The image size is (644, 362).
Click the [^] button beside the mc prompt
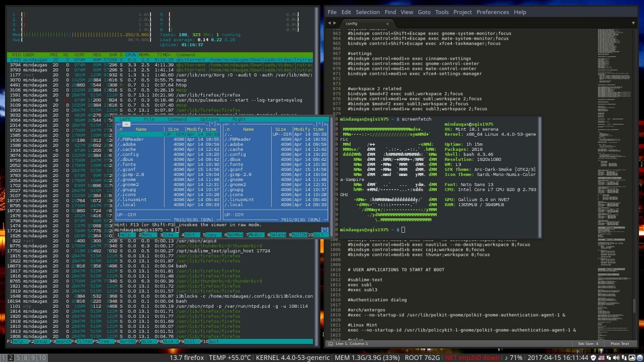[325, 230]
